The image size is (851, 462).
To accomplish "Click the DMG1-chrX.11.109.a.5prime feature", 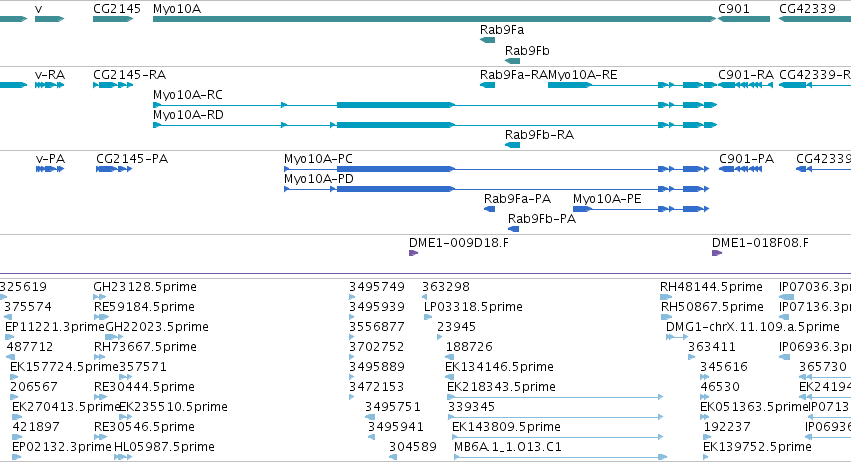I will tap(677, 337).
